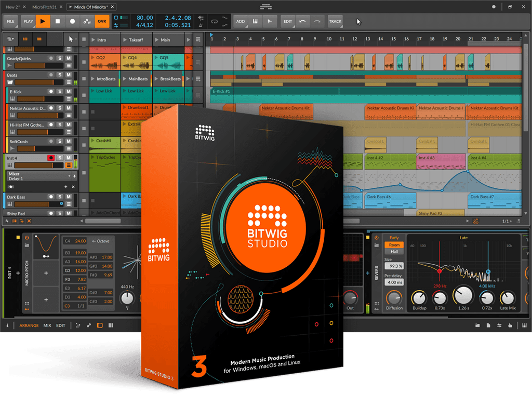The width and height of the screenshot is (532, 410).
Task: Switch to the MIX panel view
Action: (x=47, y=325)
